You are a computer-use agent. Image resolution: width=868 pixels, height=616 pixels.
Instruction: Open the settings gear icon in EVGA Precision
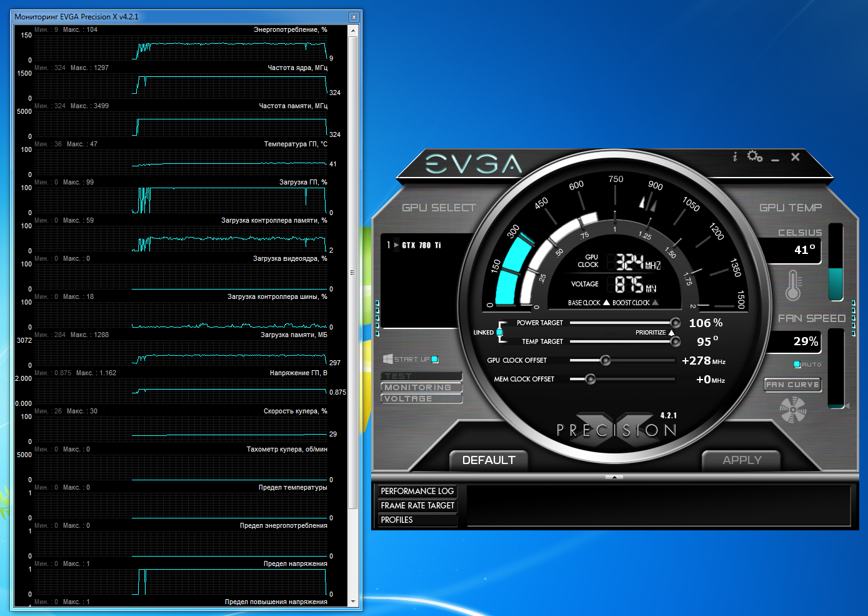(x=755, y=156)
